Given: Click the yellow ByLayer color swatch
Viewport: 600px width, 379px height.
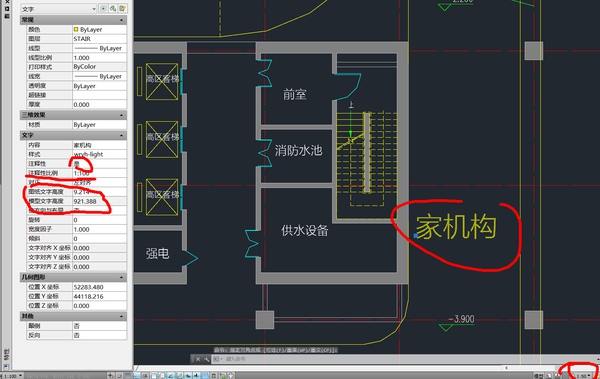Looking at the screenshot, I should point(76,29).
